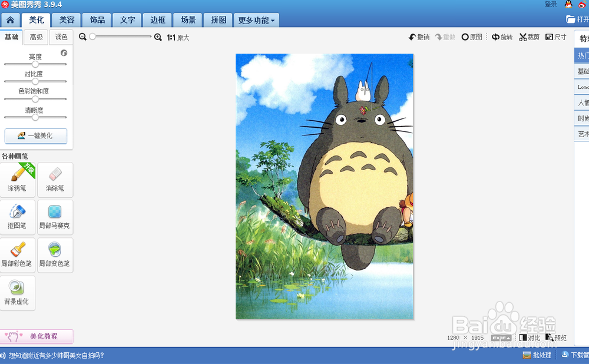The height and width of the screenshot is (364, 589).
Task: Select 人像 effects category
Action: (x=582, y=102)
